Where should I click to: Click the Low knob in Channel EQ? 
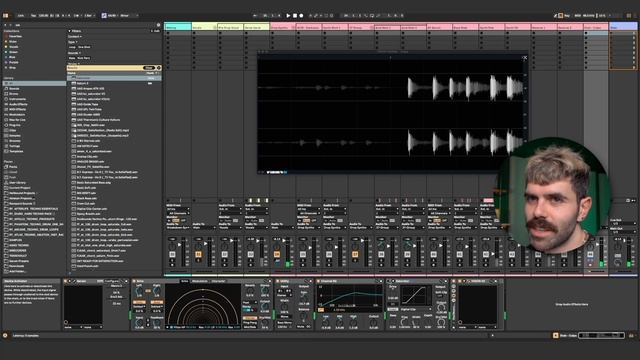pos(326,323)
